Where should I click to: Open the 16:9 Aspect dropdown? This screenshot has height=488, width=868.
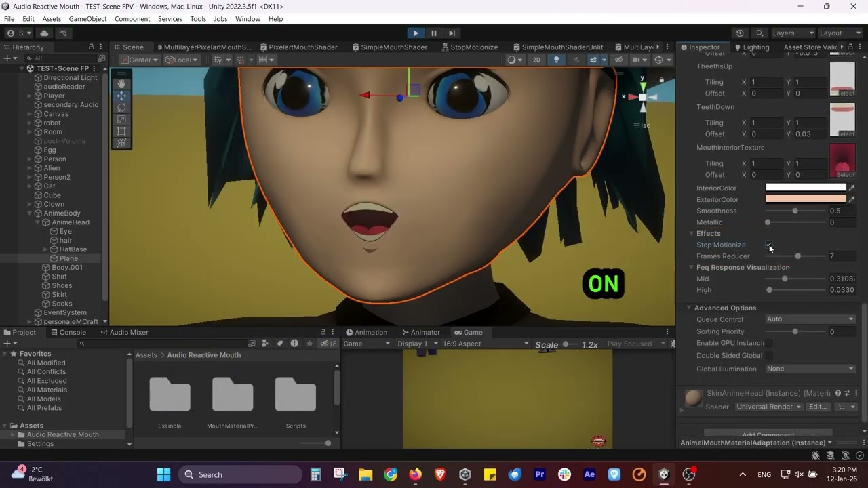[485, 344]
